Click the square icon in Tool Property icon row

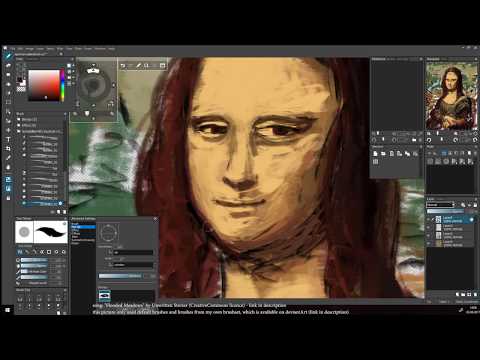49,252
